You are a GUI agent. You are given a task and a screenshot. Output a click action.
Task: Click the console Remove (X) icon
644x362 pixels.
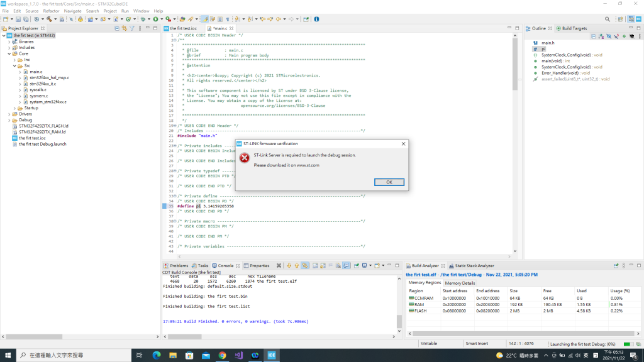click(279, 266)
